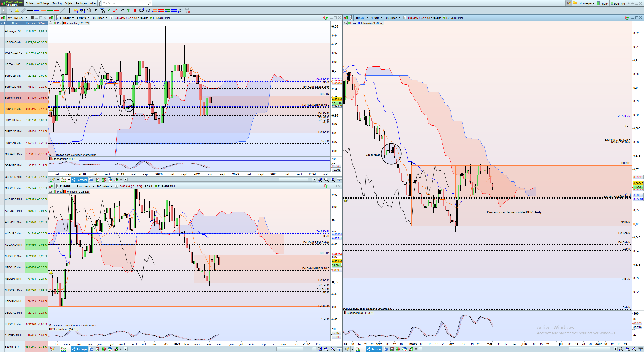Toggle alert bell on monthly chart

point(51,23)
